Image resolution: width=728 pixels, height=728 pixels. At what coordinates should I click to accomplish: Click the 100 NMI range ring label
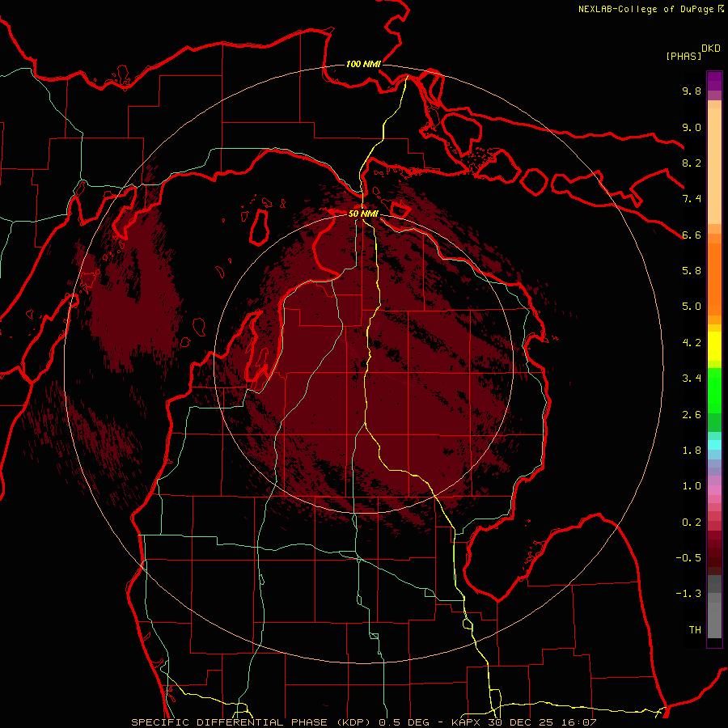(x=363, y=64)
